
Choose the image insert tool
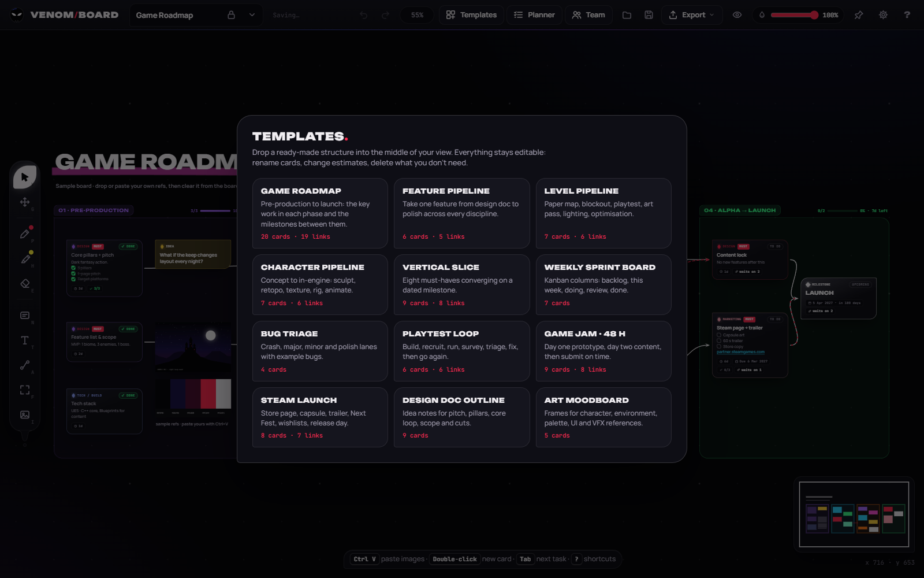point(25,414)
